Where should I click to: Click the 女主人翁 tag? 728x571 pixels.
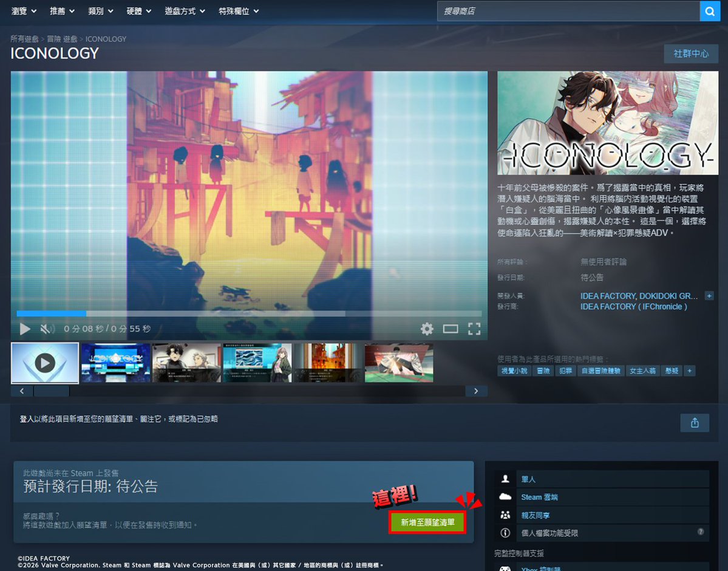pos(642,371)
